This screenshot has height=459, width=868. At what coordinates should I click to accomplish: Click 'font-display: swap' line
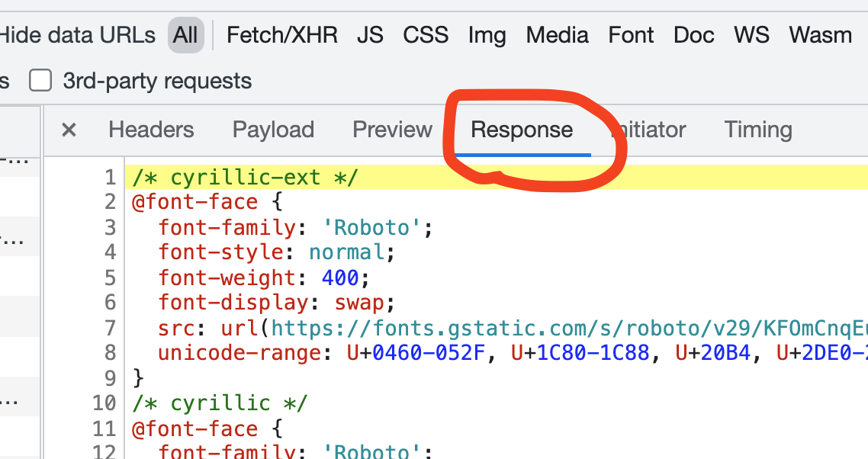click(x=277, y=303)
